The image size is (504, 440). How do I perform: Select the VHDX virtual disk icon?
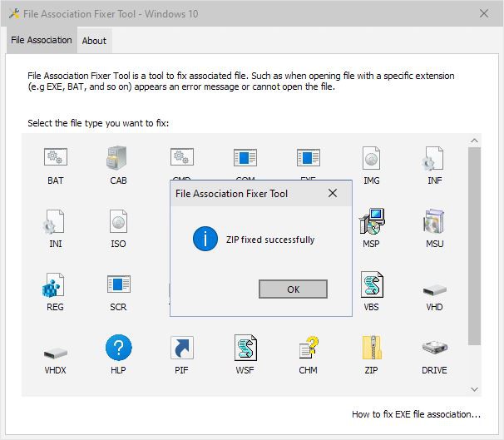pyautogui.click(x=55, y=353)
